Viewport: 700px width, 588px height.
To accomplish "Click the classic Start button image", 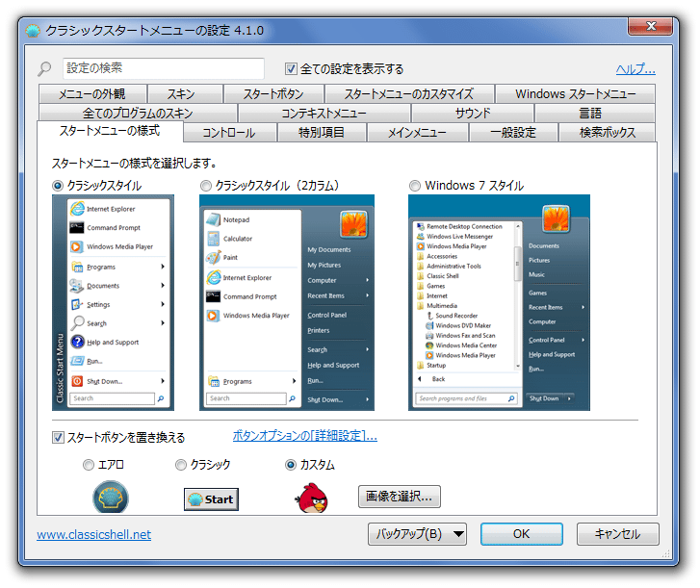I will point(211,499).
